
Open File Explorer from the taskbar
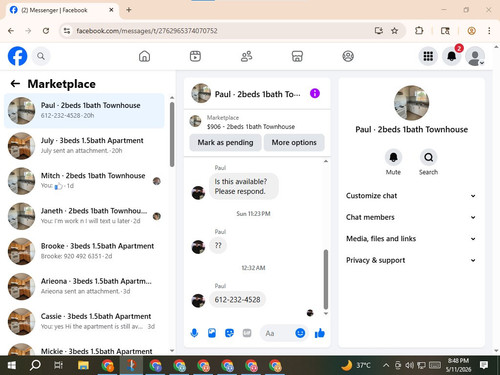coord(83,366)
